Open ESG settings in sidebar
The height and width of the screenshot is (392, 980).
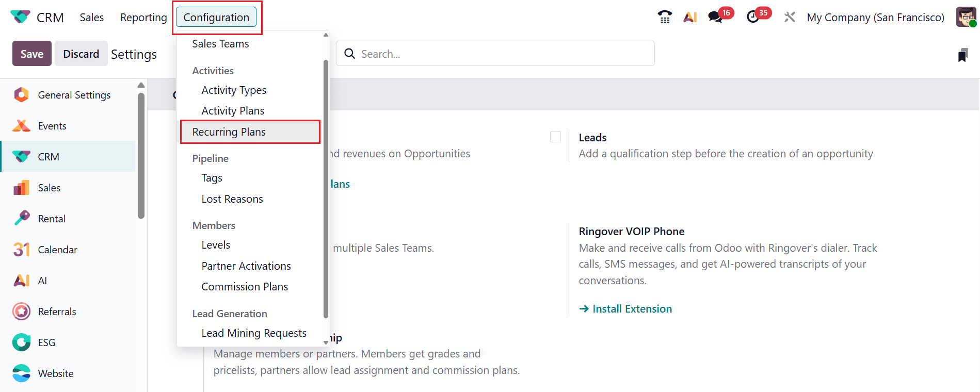click(68, 342)
